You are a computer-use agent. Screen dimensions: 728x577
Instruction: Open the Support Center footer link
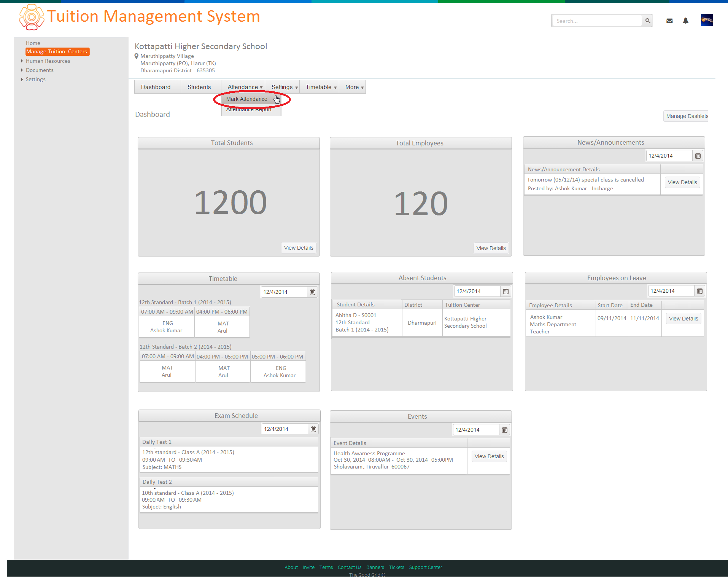click(426, 567)
